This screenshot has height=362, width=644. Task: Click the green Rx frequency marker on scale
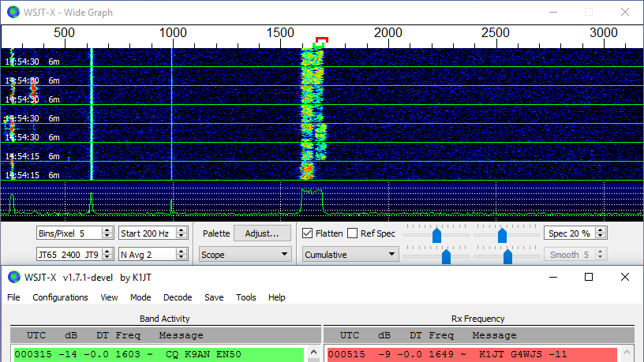(x=318, y=45)
